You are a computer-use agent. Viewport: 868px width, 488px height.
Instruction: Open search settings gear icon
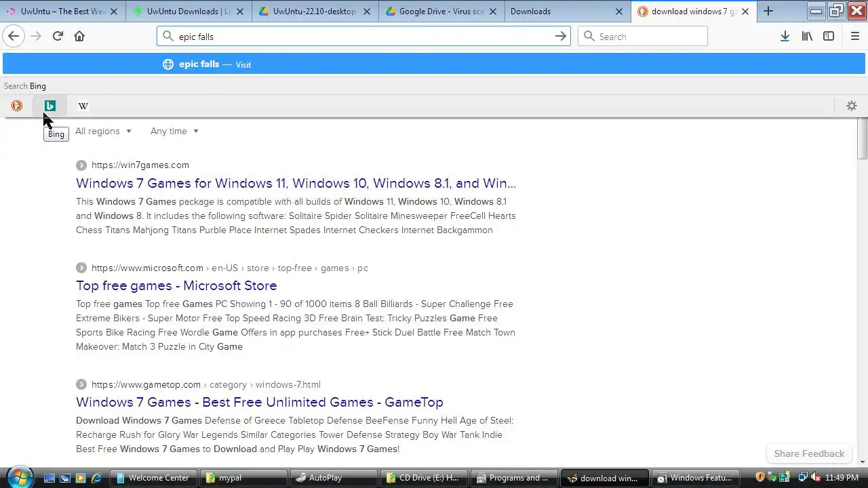[x=852, y=106]
